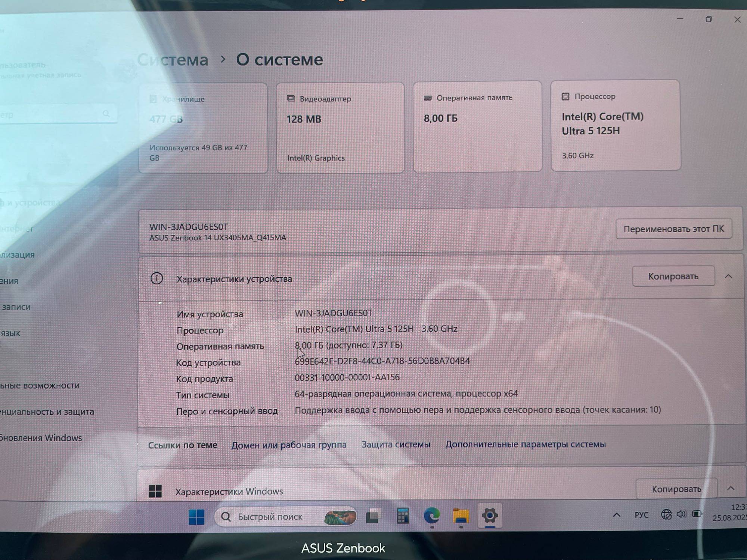The image size is (747, 560).
Task: Select Код продукта 00331-10000-00001-AA156 value
Action: pos(347,377)
